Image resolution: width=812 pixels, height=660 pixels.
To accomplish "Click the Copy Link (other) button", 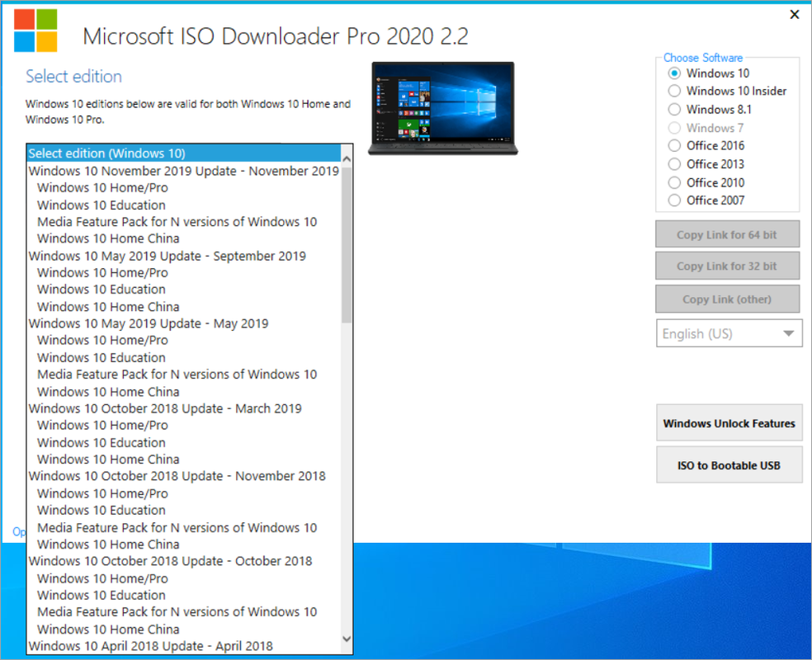I will pyautogui.click(x=727, y=299).
